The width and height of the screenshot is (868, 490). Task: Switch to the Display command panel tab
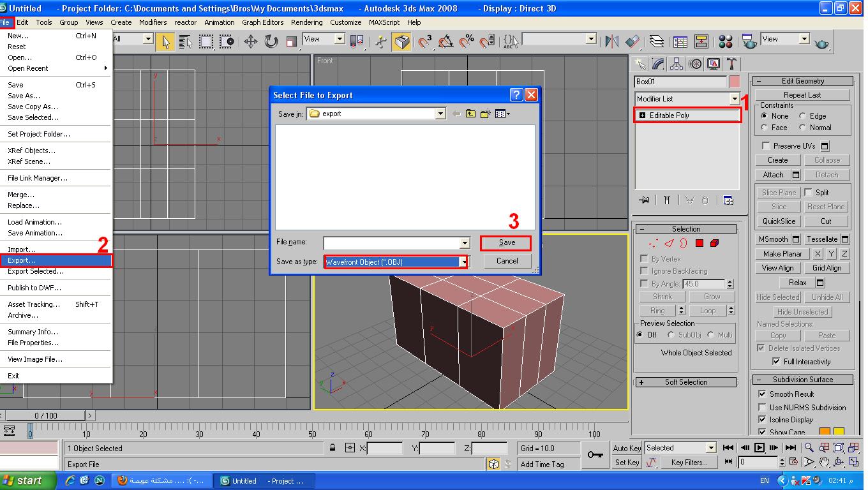coord(714,64)
